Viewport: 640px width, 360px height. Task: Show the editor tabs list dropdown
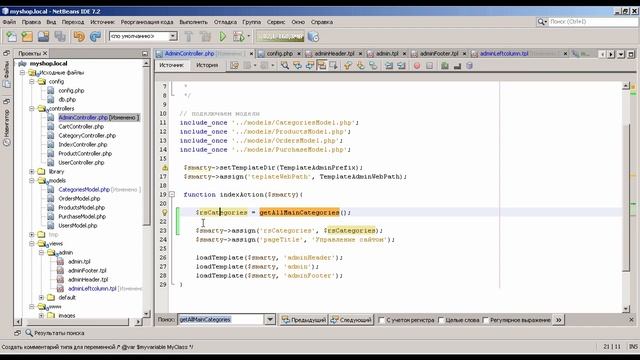pos(621,54)
